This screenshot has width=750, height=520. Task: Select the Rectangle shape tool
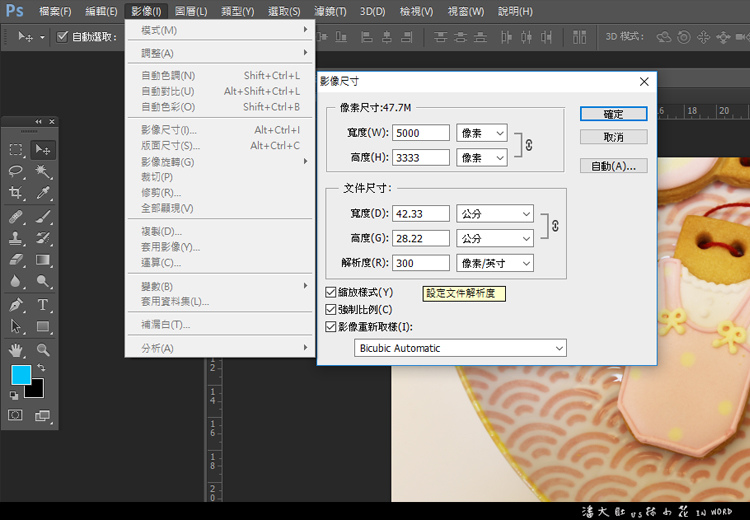tap(43, 326)
